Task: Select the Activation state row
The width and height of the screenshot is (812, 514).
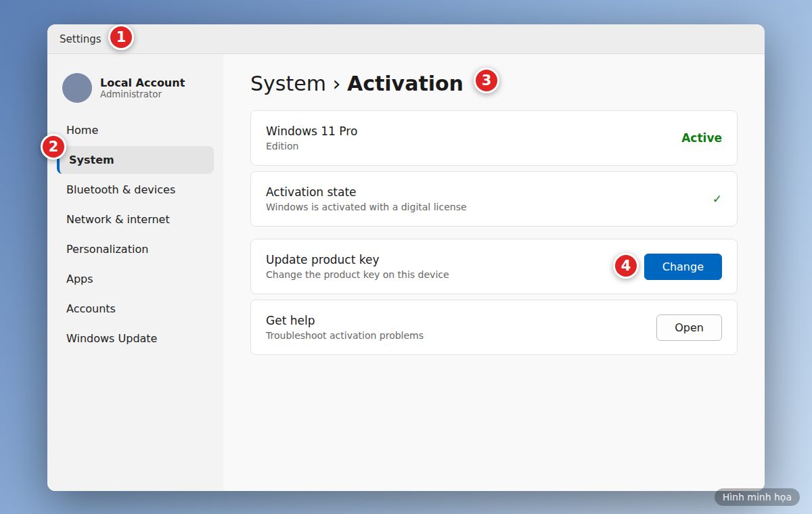Action: tap(494, 199)
